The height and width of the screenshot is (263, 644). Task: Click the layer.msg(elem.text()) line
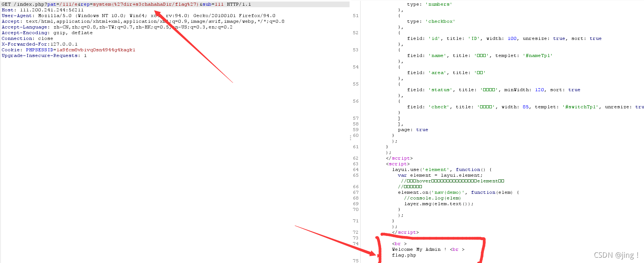pos(439,204)
